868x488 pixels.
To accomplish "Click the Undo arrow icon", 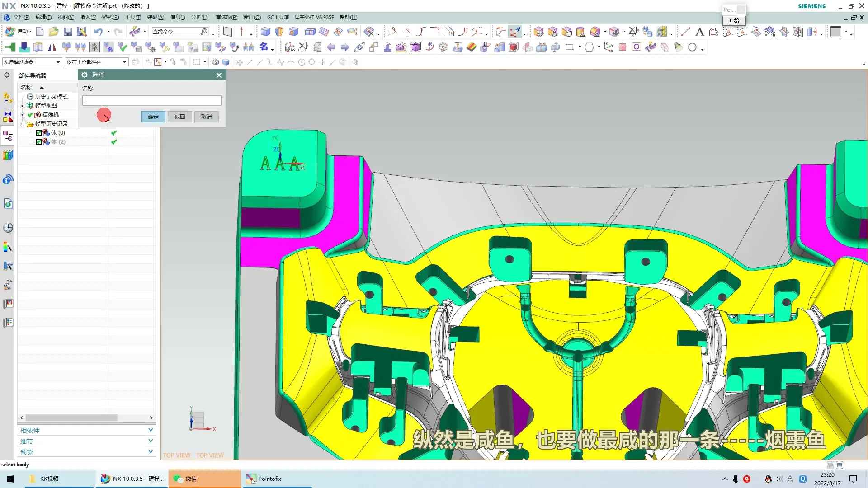I will (98, 32).
